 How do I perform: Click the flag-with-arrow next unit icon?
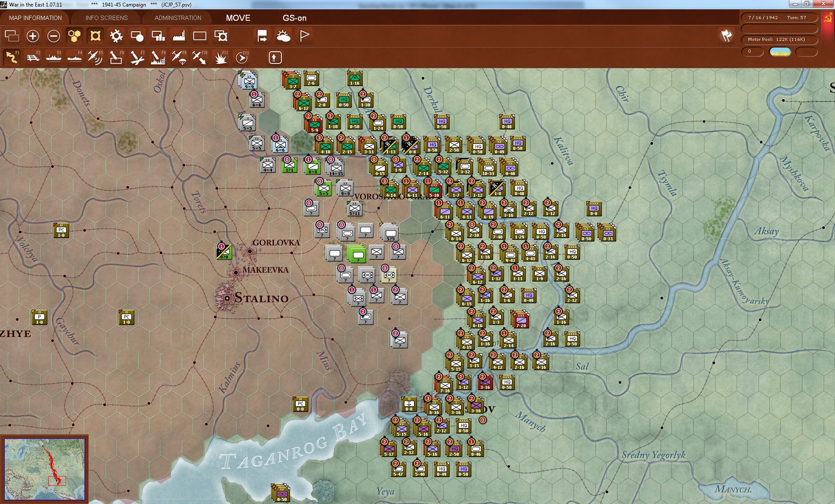click(262, 36)
